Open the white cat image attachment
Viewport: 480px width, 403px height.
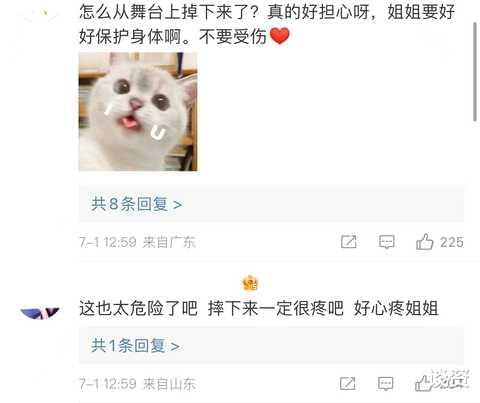[138, 112]
